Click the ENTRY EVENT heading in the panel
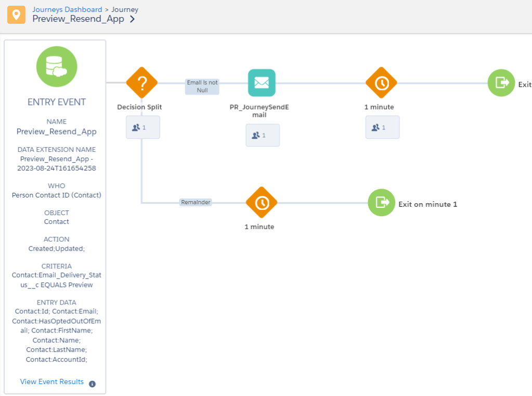 (x=57, y=102)
